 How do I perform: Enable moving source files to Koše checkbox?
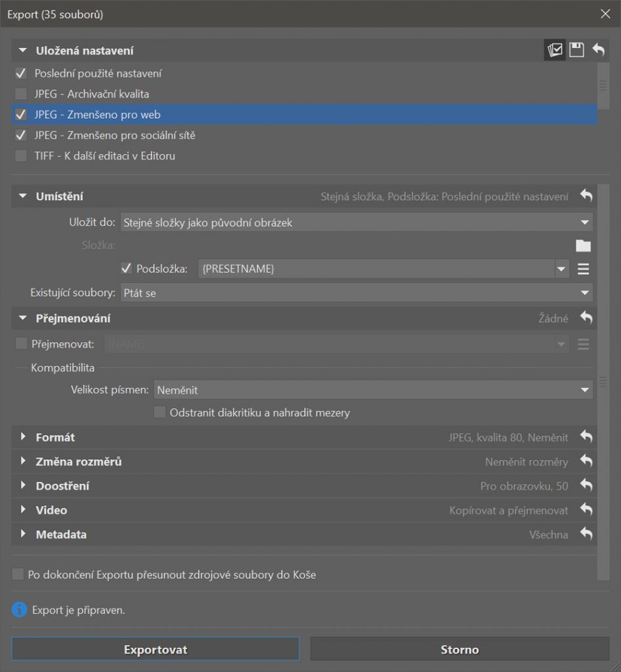coord(18,575)
